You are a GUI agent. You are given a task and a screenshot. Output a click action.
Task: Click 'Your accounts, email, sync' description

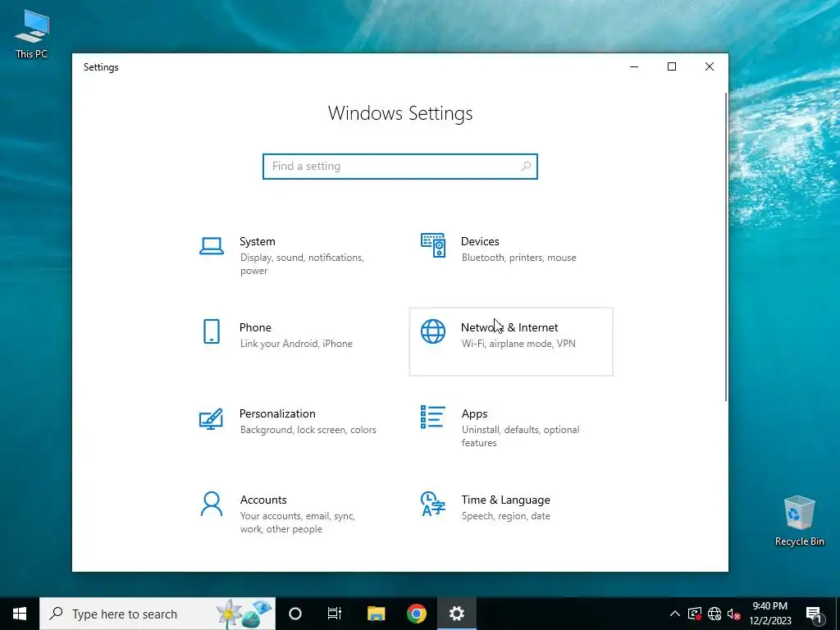297,523
